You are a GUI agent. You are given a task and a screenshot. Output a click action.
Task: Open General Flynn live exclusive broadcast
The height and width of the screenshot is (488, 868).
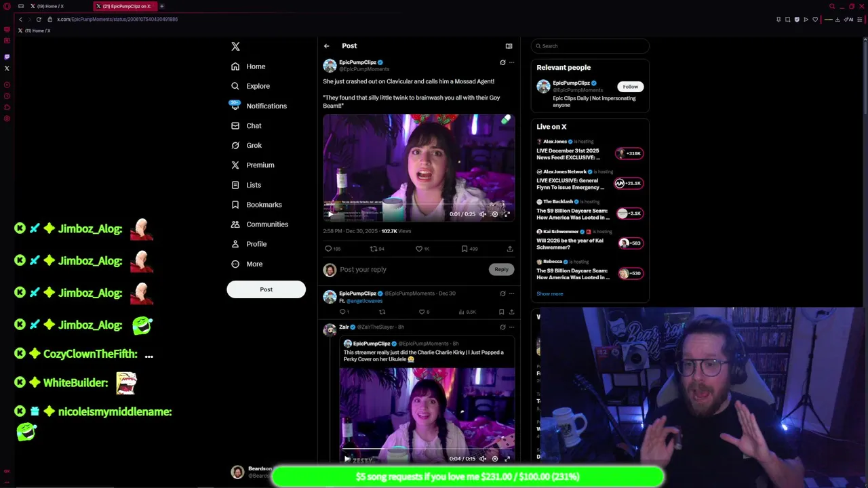point(589,180)
